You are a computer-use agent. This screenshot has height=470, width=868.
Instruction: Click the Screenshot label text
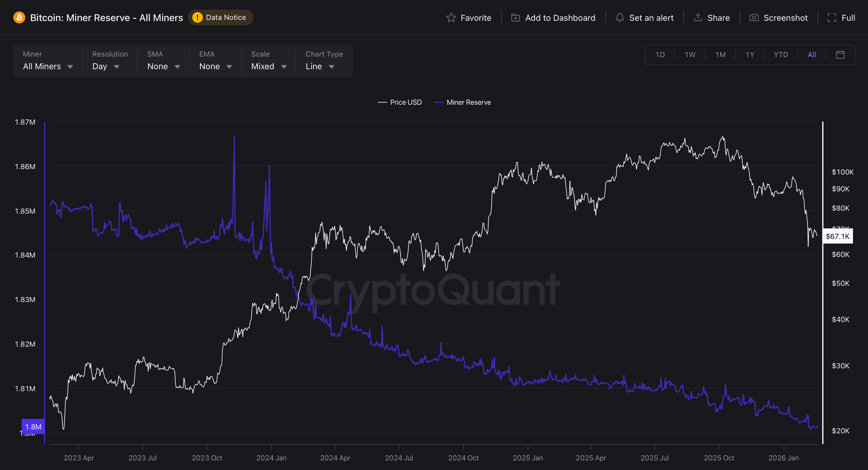coord(785,18)
